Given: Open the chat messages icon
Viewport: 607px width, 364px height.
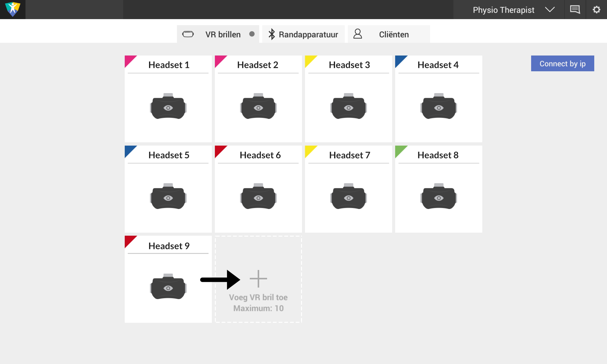Looking at the screenshot, I should click(x=575, y=9).
